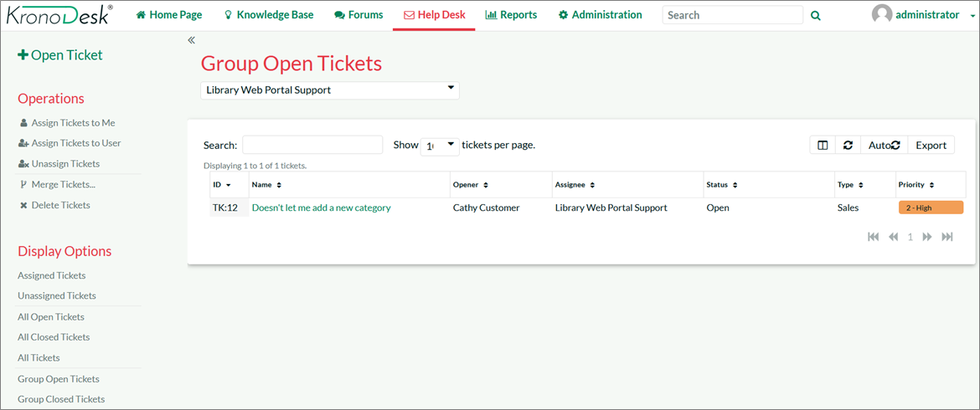The width and height of the screenshot is (980, 410).
Task: Sort tickets by Status column
Action: 722,184
